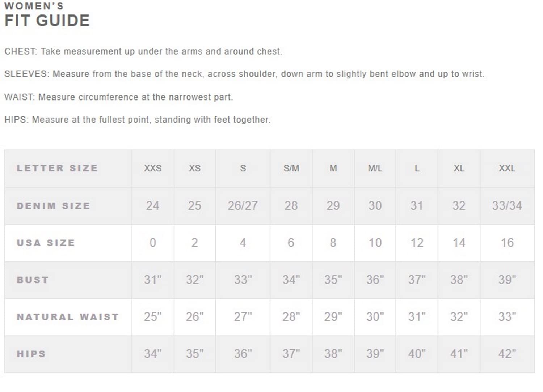
Task: Select the USA SIZE row label
Action: click(x=46, y=243)
